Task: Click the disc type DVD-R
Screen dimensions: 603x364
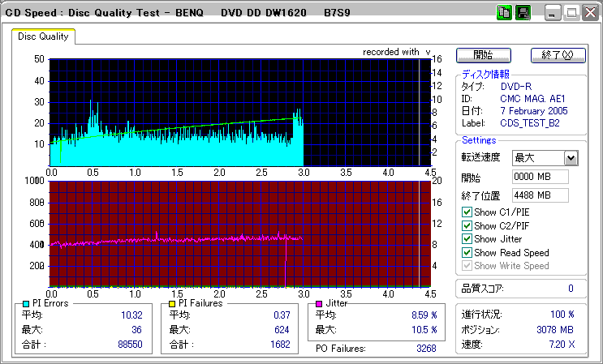Action: [516, 86]
